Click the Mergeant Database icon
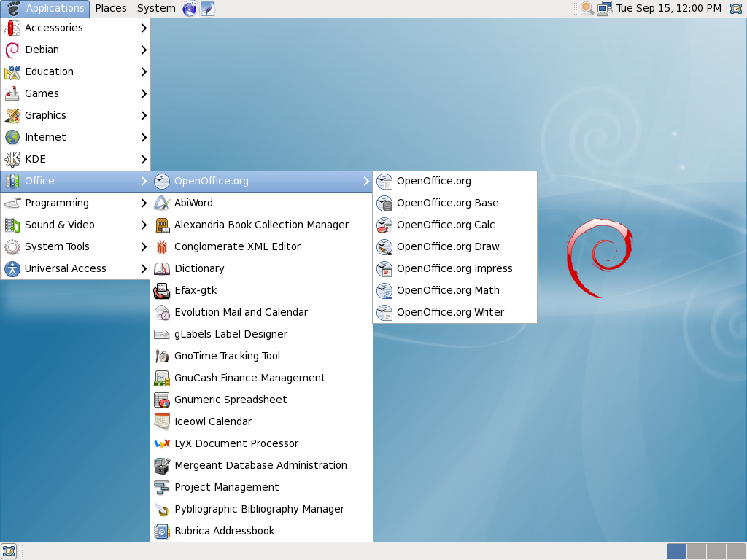 tap(162, 466)
